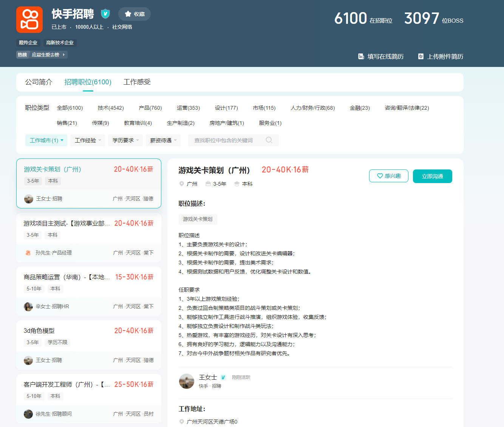Image resolution: width=504 pixels, height=427 pixels.
Task: Click the 3-5年 experience briefcase icon
Action: 208,184
